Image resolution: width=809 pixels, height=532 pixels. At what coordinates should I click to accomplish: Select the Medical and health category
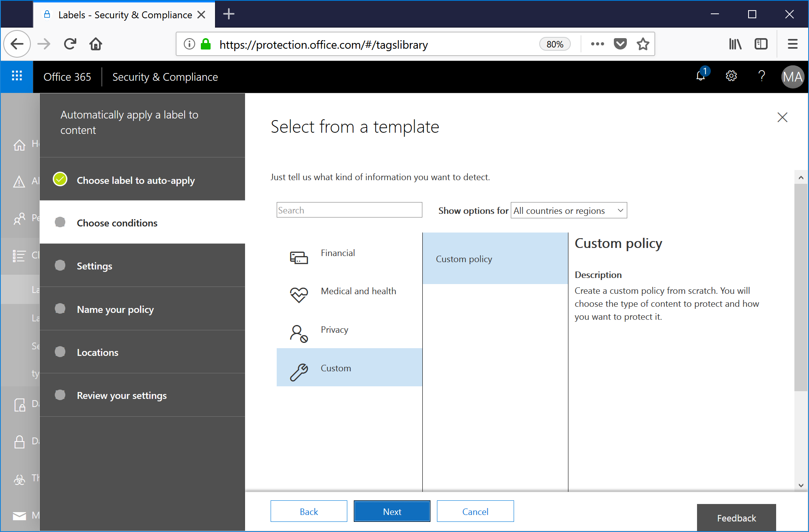point(358,291)
